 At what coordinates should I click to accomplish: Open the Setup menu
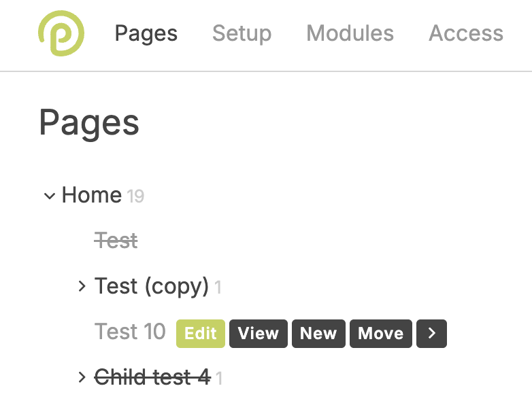[242, 33]
